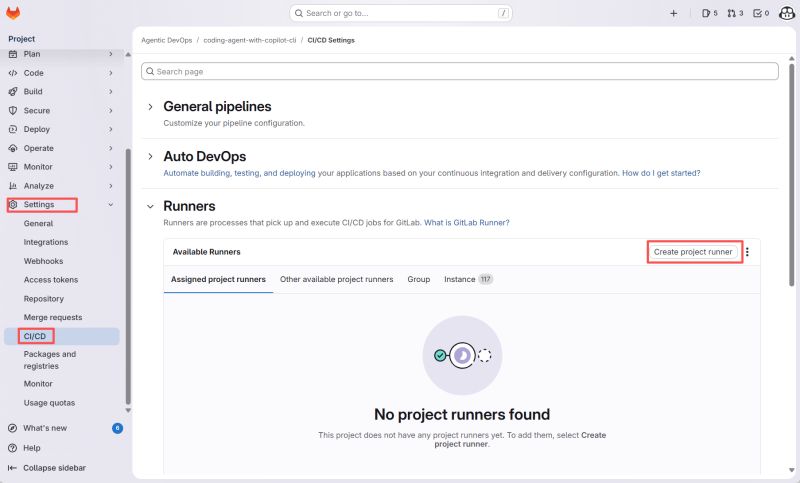
Task: Switch to Other available project runners tab
Action: (x=337, y=279)
